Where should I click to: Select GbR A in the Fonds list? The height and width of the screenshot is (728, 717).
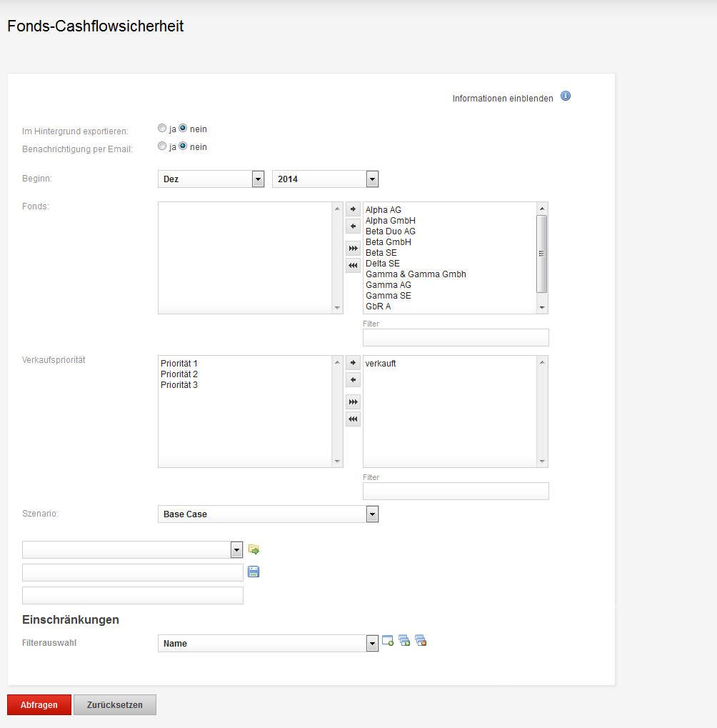tap(378, 306)
